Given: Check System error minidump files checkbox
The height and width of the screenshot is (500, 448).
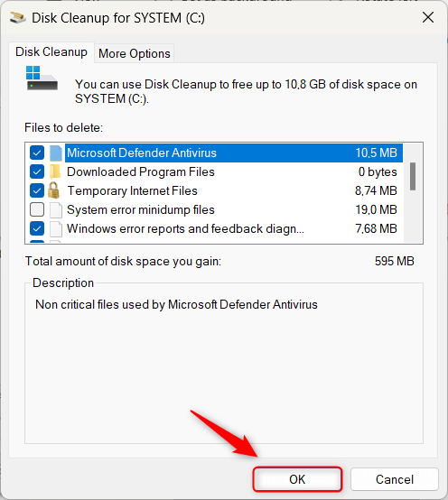Looking at the screenshot, I should (37, 209).
